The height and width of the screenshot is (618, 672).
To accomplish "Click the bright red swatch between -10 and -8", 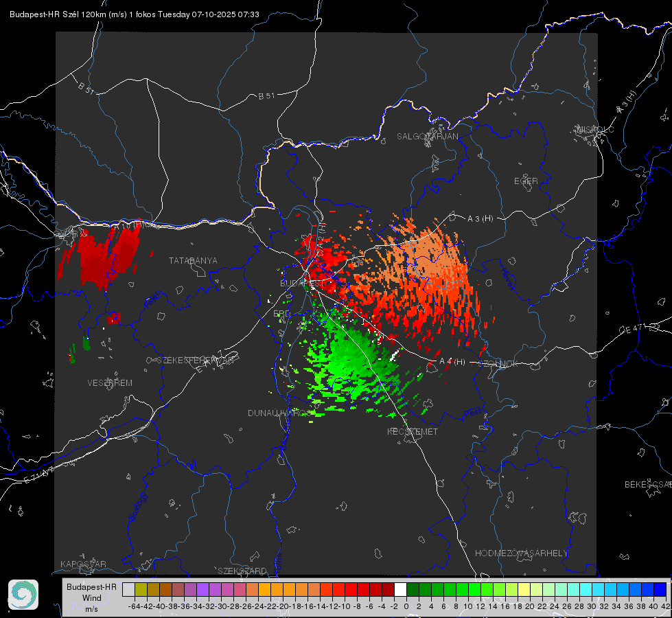I will click(x=351, y=589).
